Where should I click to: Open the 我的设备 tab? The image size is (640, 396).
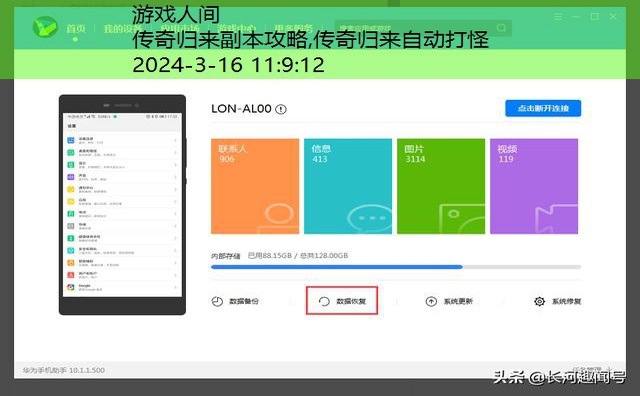(122, 29)
